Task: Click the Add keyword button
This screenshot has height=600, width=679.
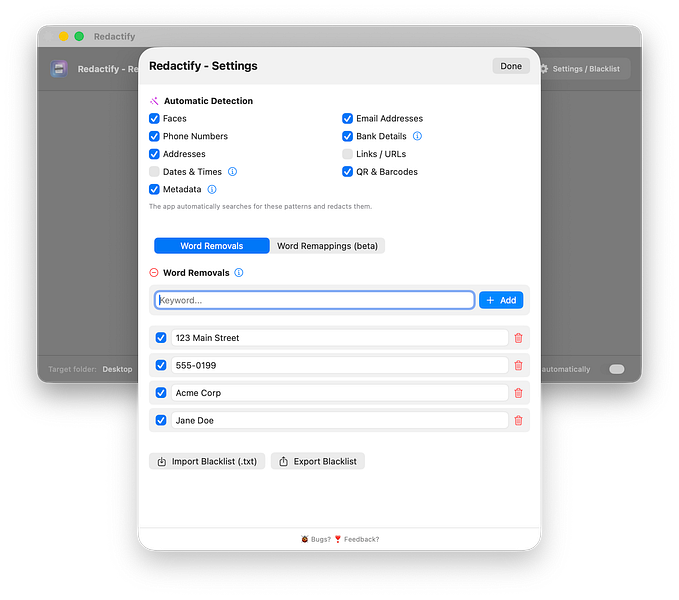Action: point(501,300)
